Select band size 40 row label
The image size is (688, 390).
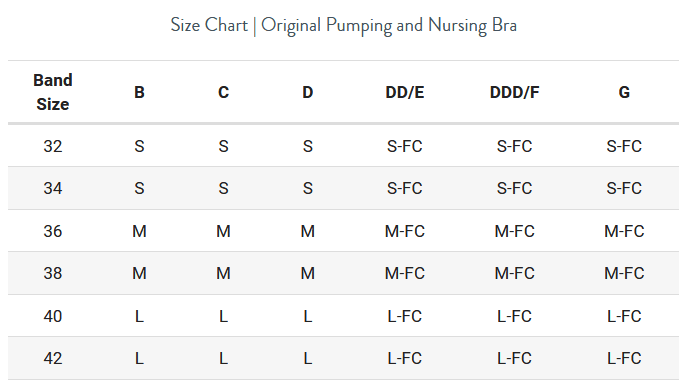pyautogui.click(x=53, y=316)
